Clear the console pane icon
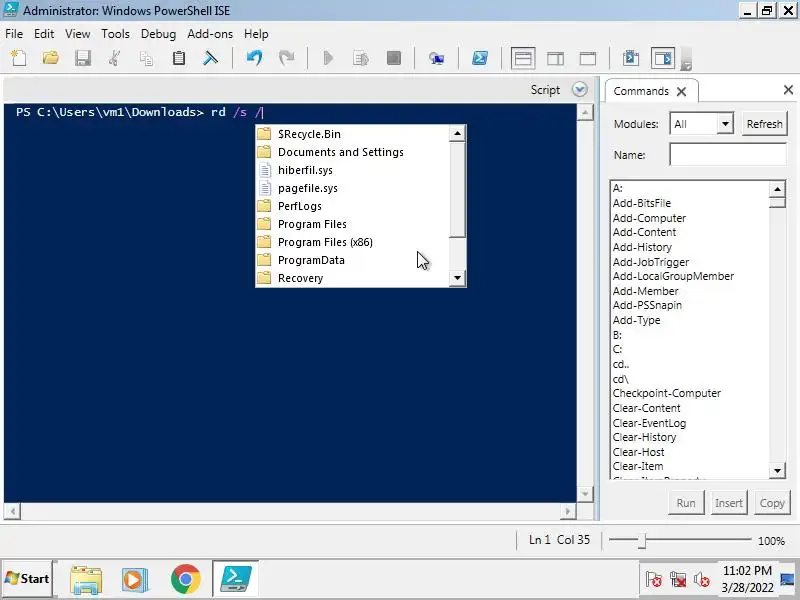Screen dimensions: 800x600 click(210, 58)
